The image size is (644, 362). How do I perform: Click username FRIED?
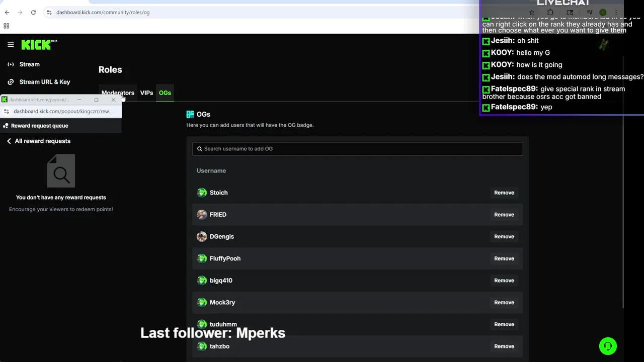pyautogui.click(x=218, y=215)
